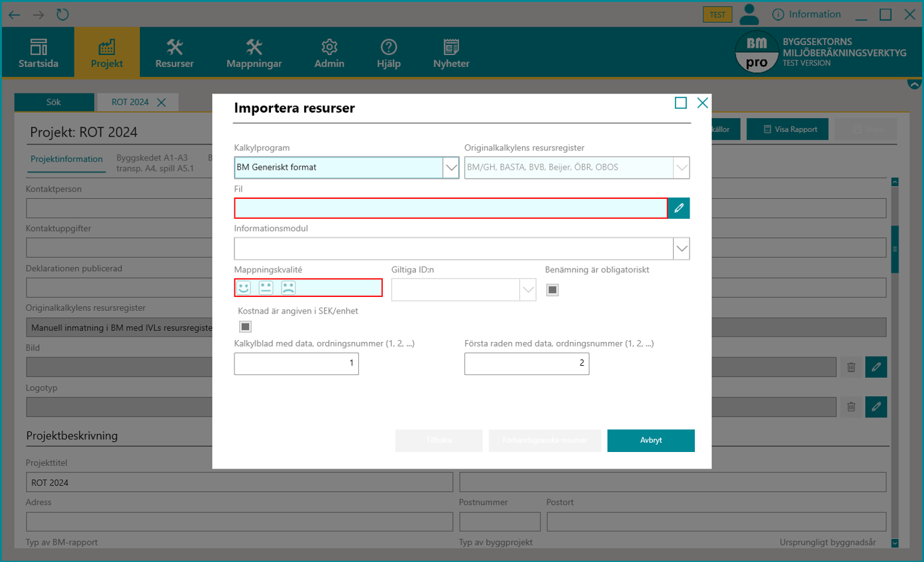Click the Avbryt button

pyautogui.click(x=650, y=441)
